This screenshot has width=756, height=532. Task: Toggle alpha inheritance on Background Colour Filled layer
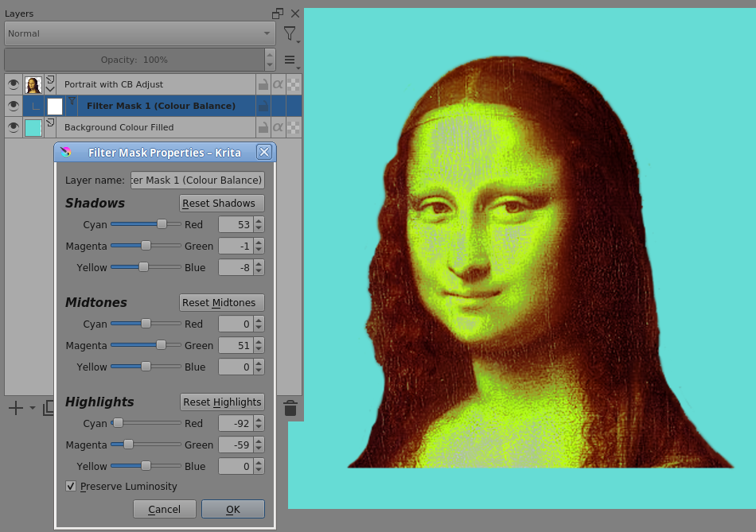278,127
